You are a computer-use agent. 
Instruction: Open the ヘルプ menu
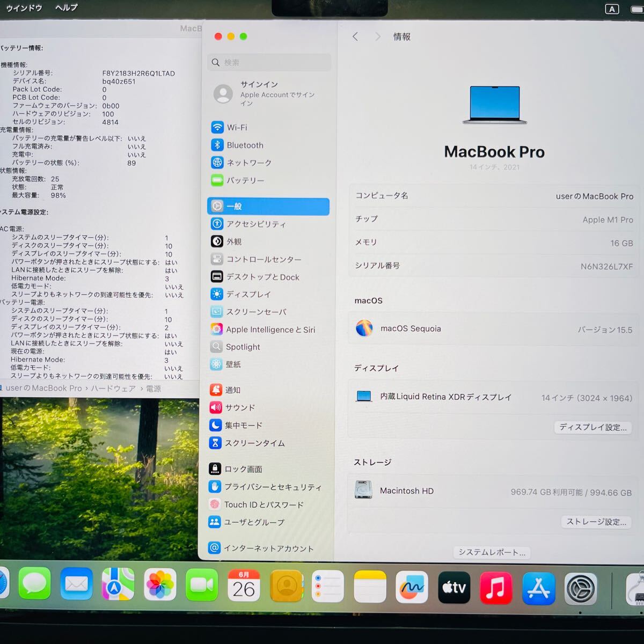[67, 8]
